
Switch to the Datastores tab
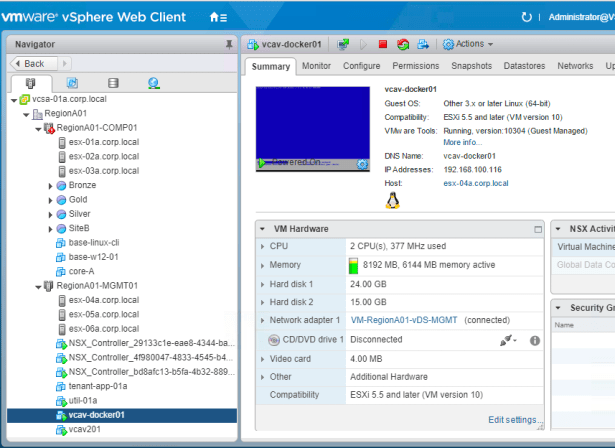[524, 66]
